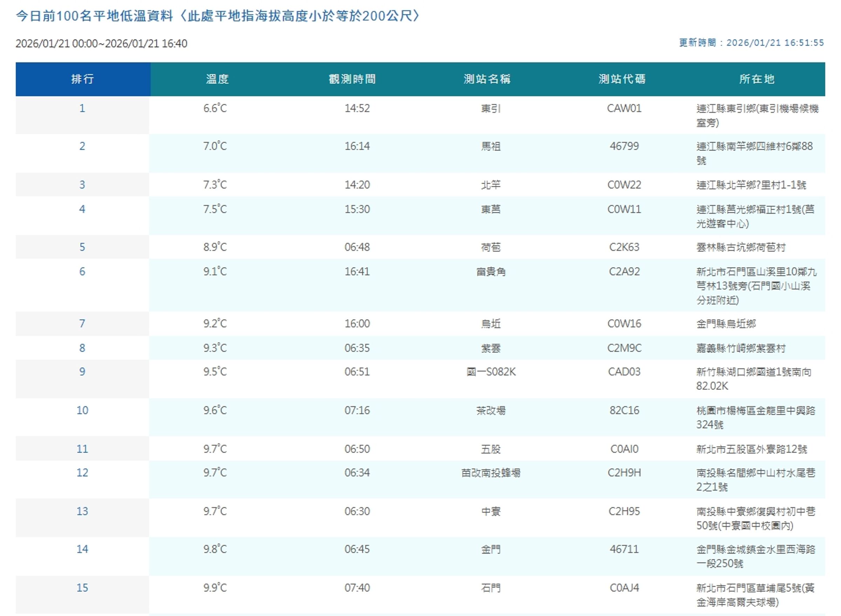Click station code C2M9C
Screen dimensions: 841x616
point(624,348)
